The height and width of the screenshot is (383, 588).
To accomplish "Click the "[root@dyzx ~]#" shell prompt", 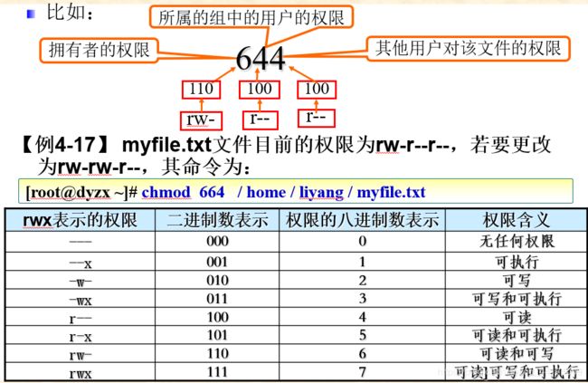I will 81,192.
